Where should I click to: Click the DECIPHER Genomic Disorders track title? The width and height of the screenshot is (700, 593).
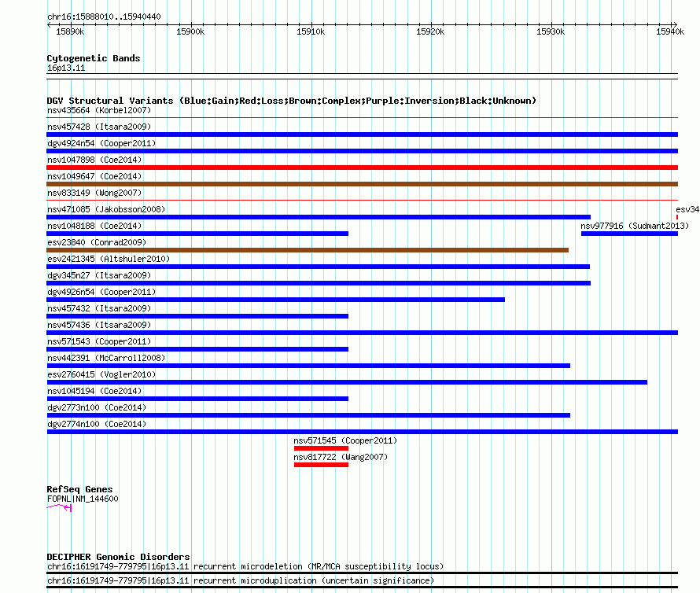click(x=118, y=557)
